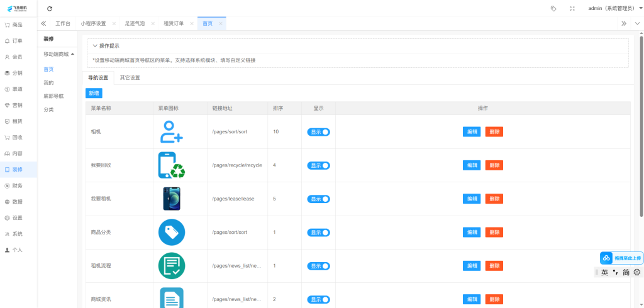
Task: Close the 租赁订单 tab
Action: click(x=191, y=24)
